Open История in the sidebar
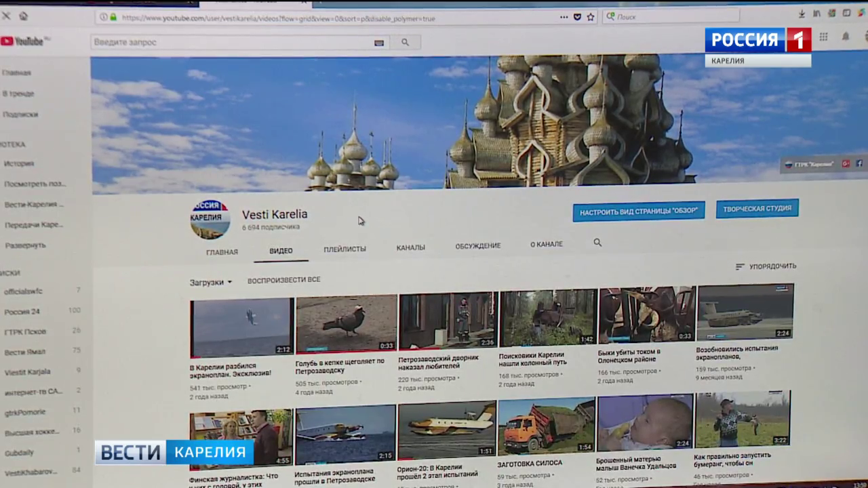Viewport: 868px width, 488px height. coord(19,163)
